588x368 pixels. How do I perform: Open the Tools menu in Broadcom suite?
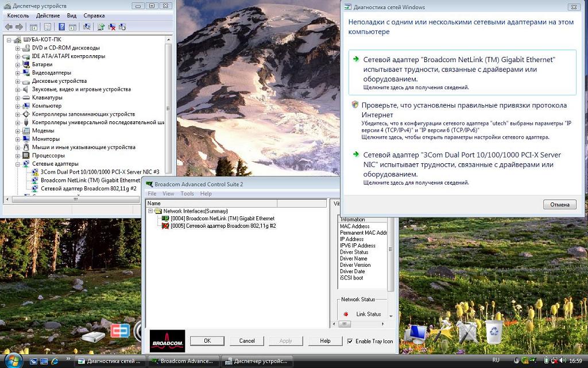pyautogui.click(x=187, y=194)
